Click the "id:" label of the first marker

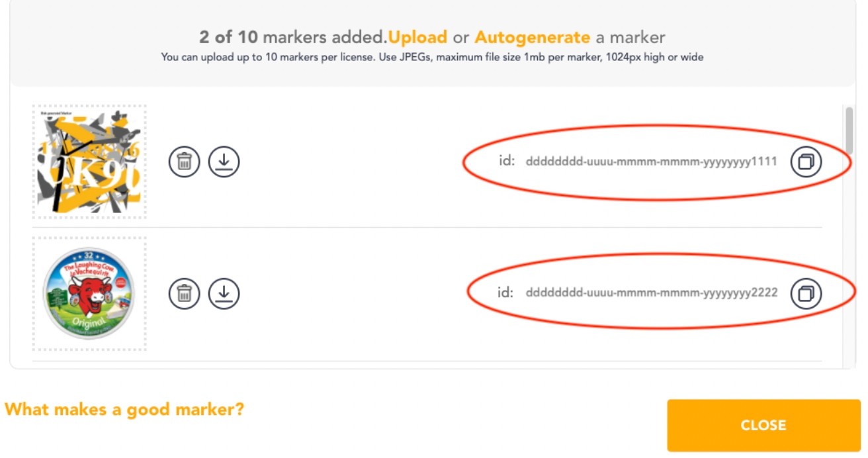click(x=506, y=161)
